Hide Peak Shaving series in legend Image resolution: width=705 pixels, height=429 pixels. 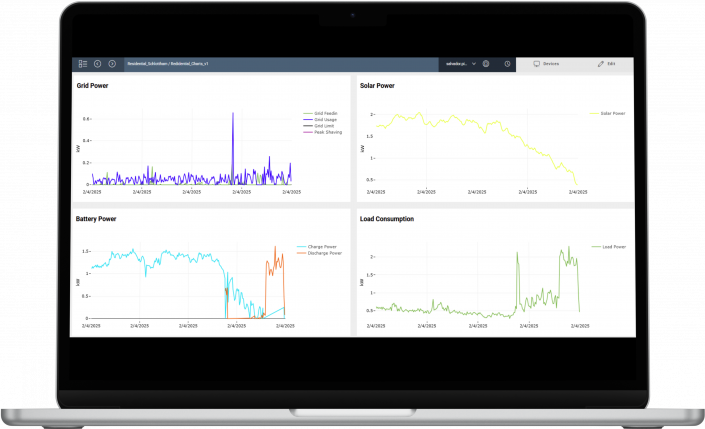(x=326, y=132)
